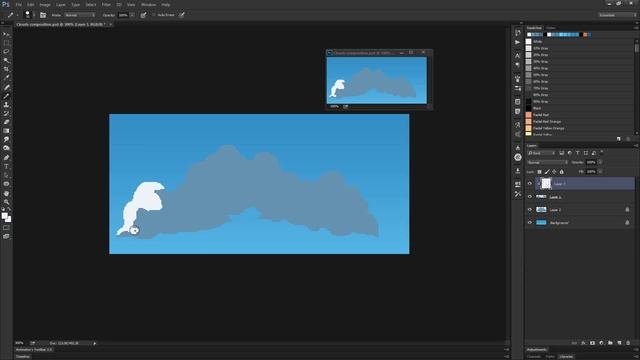
Task: Select the Lasso tool
Action: (6, 52)
